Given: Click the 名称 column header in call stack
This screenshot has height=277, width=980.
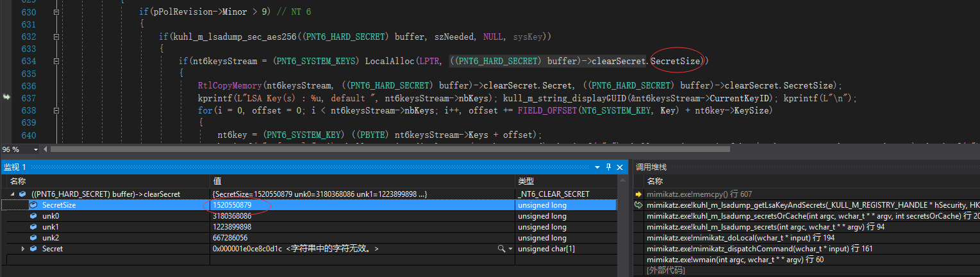Looking at the screenshot, I should tap(655, 181).
